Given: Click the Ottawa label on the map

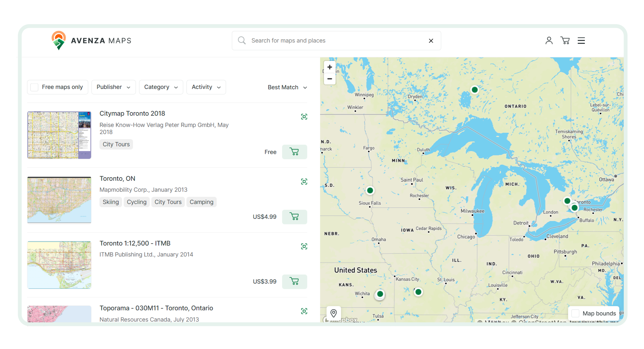Looking at the screenshot, I should (x=606, y=179).
